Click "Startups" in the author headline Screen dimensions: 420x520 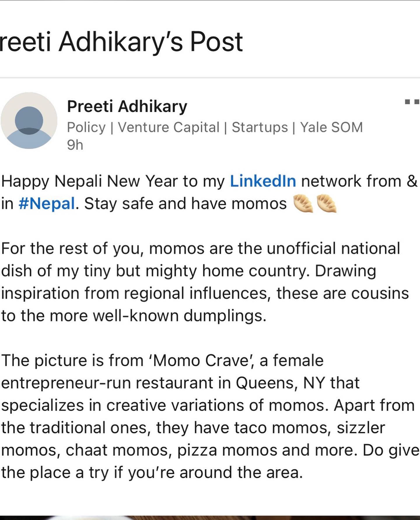(x=260, y=128)
